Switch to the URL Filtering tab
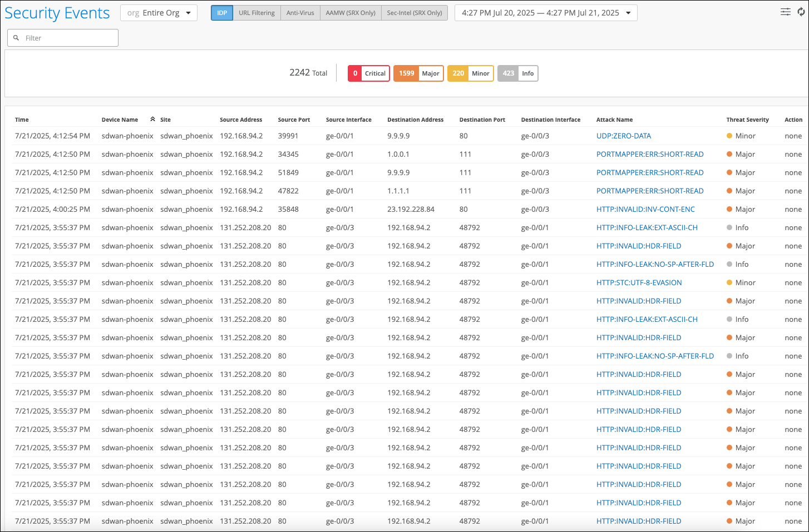This screenshot has height=532, width=809. pos(256,13)
